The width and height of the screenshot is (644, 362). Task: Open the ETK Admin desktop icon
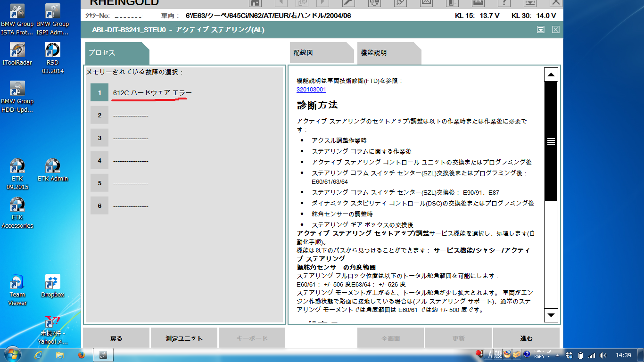53,170
